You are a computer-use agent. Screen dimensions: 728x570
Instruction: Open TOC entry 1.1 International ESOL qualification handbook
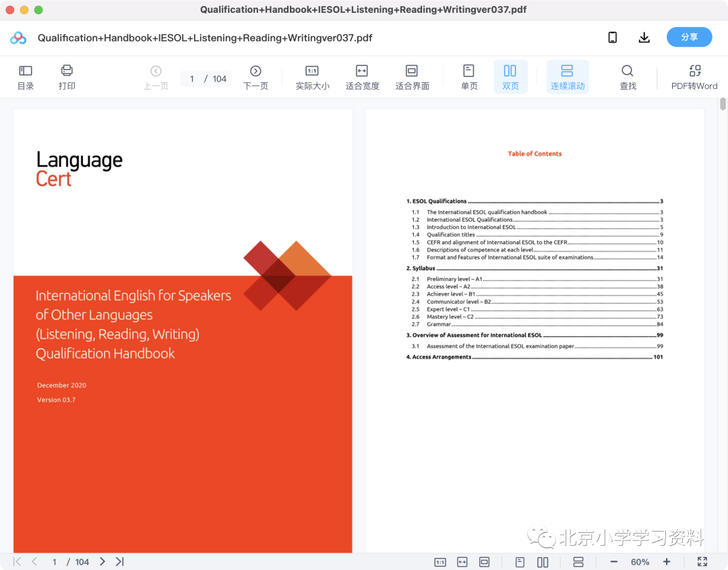coord(537,212)
